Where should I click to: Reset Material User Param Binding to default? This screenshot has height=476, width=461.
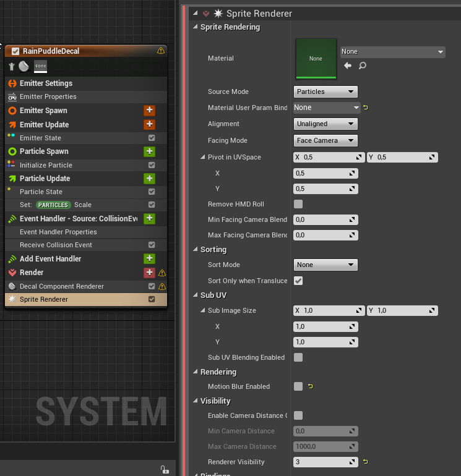tap(366, 108)
